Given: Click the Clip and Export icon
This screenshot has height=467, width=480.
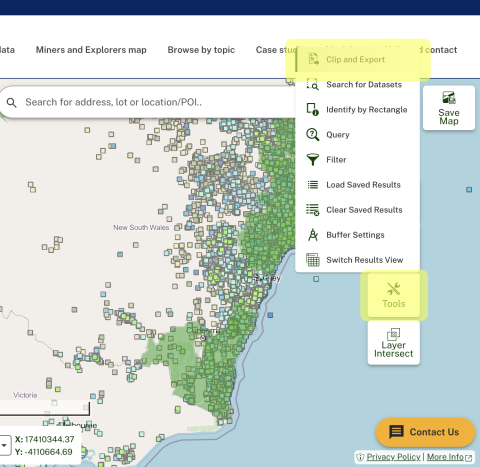Looking at the screenshot, I should click(313, 59).
